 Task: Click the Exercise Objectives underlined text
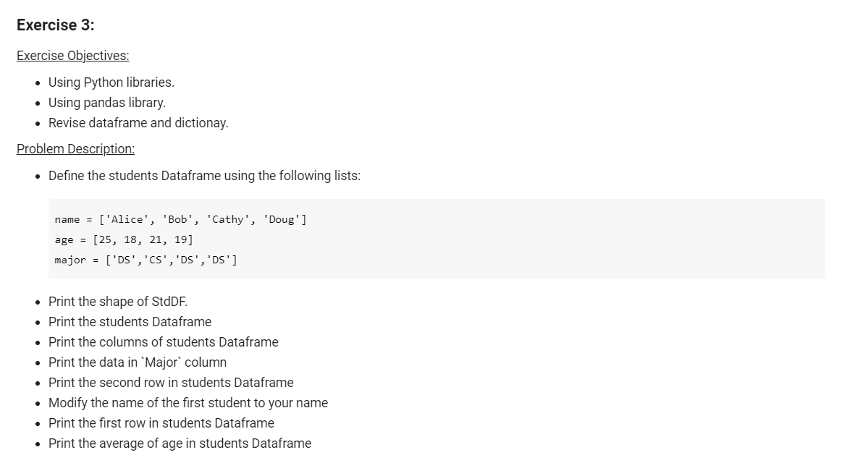72,55
